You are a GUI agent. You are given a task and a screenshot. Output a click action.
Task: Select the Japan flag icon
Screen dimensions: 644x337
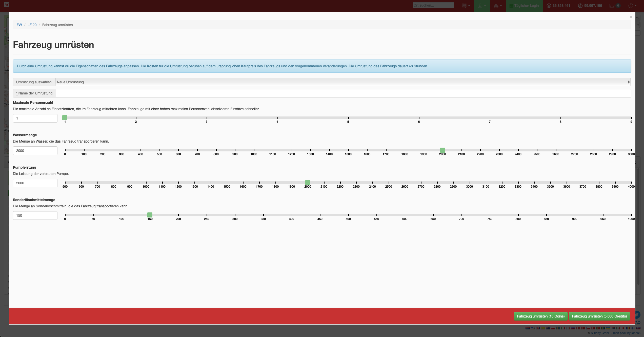[623, 328]
